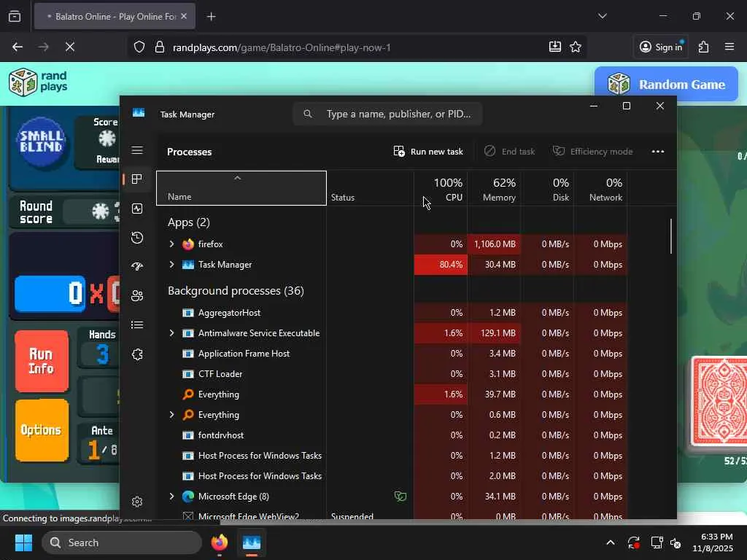The width and height of the screenshot is (747, 560).
Task: Click the Microsoft Edge process icon
Action: pyautogui.click(x=188, y=497)
